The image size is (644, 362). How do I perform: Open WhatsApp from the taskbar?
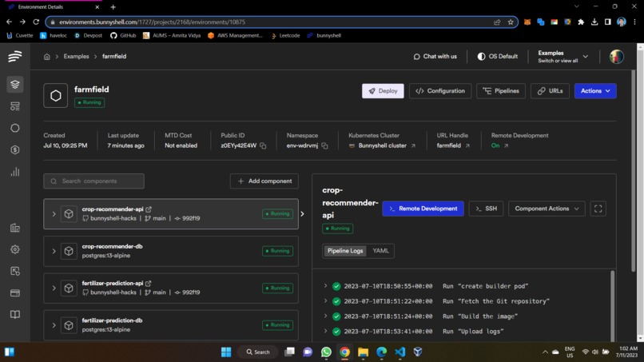pyautogui.click(x=326, y=352)
